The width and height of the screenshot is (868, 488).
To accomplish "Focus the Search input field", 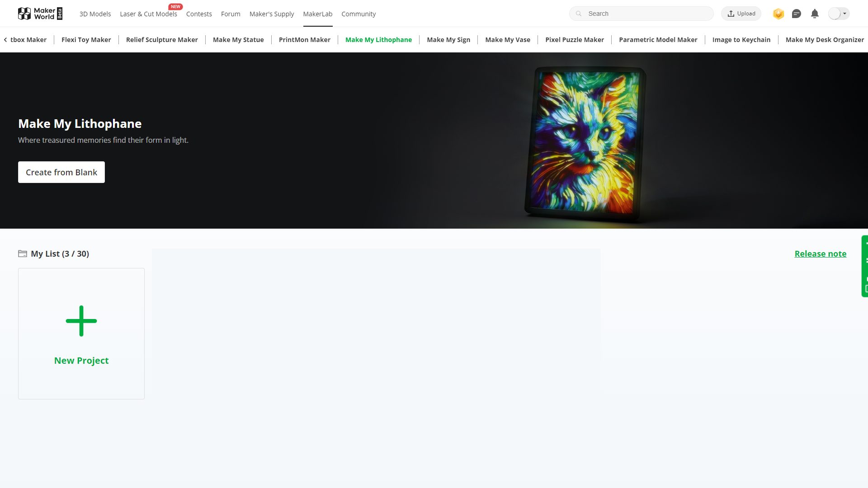I will pos(641,14).
